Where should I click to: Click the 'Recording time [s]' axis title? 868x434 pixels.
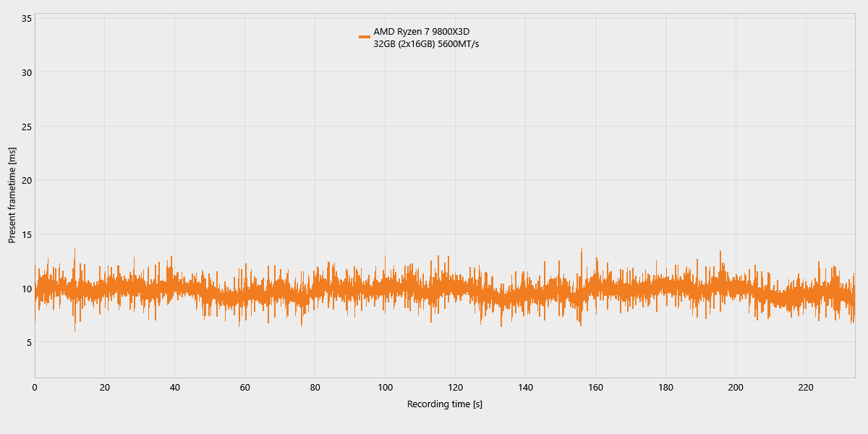445,404
